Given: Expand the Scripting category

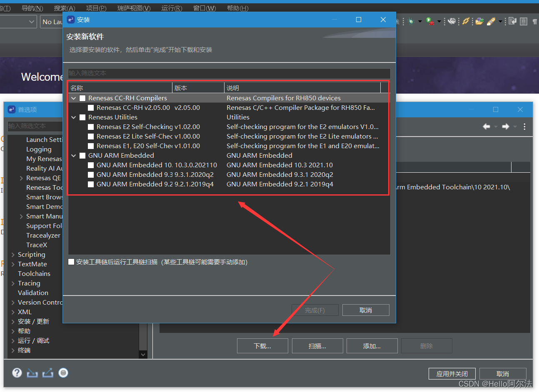Looking at the screenshot, I should click(x=12, y=254).
